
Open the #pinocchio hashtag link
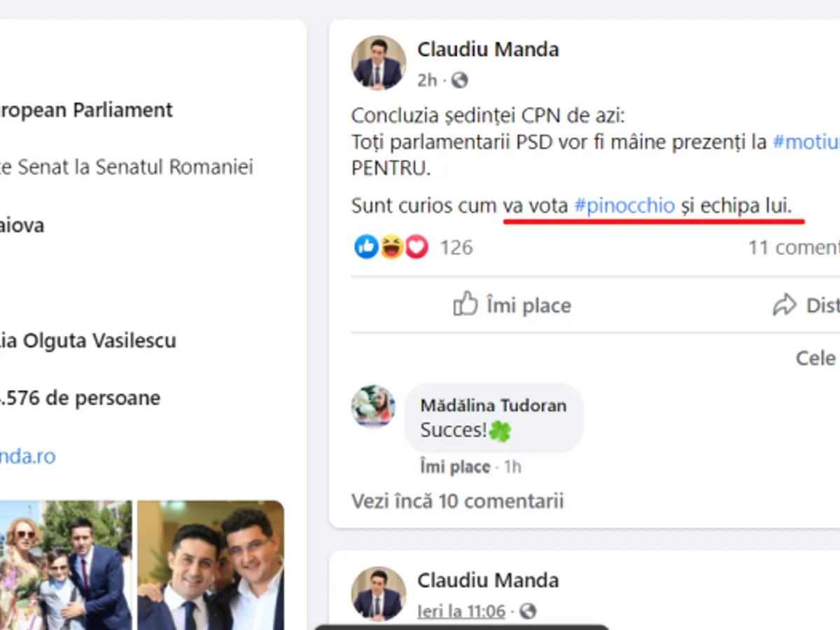[624, 206]
